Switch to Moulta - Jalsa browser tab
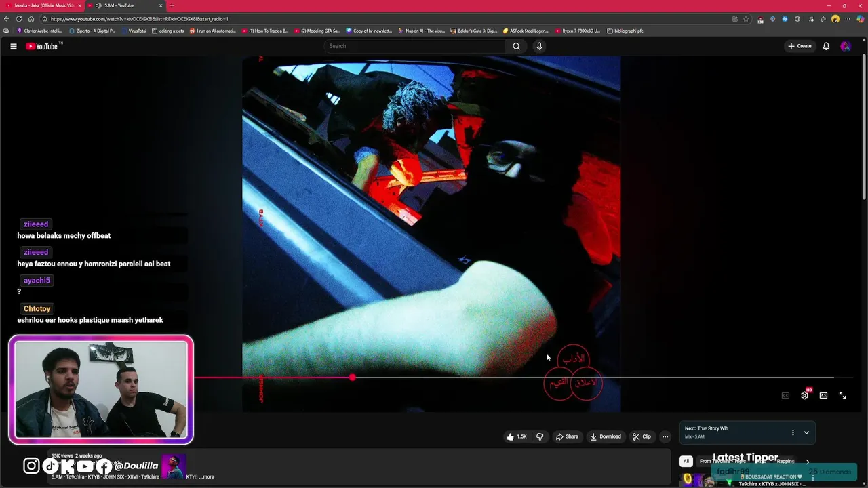The height and width of the screenshot is (488, 868). 43,5
